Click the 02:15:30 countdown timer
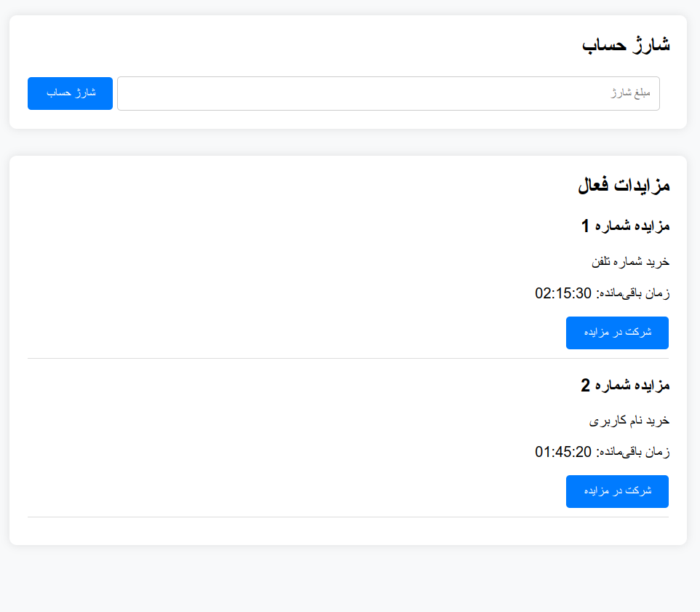Image resolution: width=700 pixels, height=612 pixels. [x=563, y=293]
